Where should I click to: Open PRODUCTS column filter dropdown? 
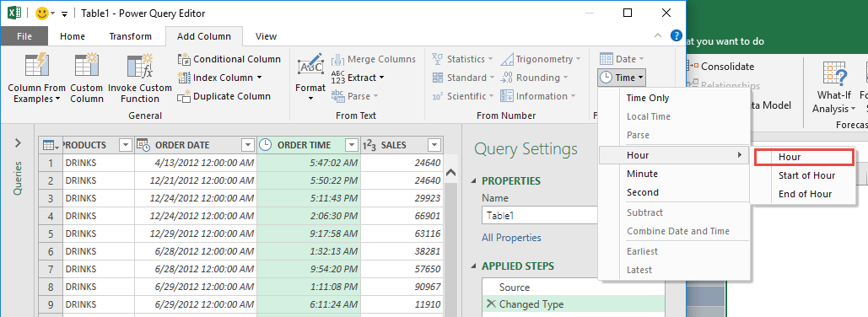pos(126,146)
